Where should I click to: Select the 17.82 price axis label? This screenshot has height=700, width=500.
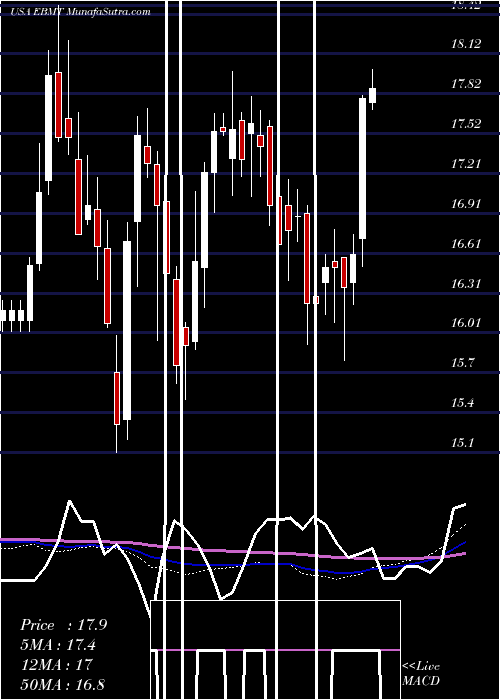[466, 83]
